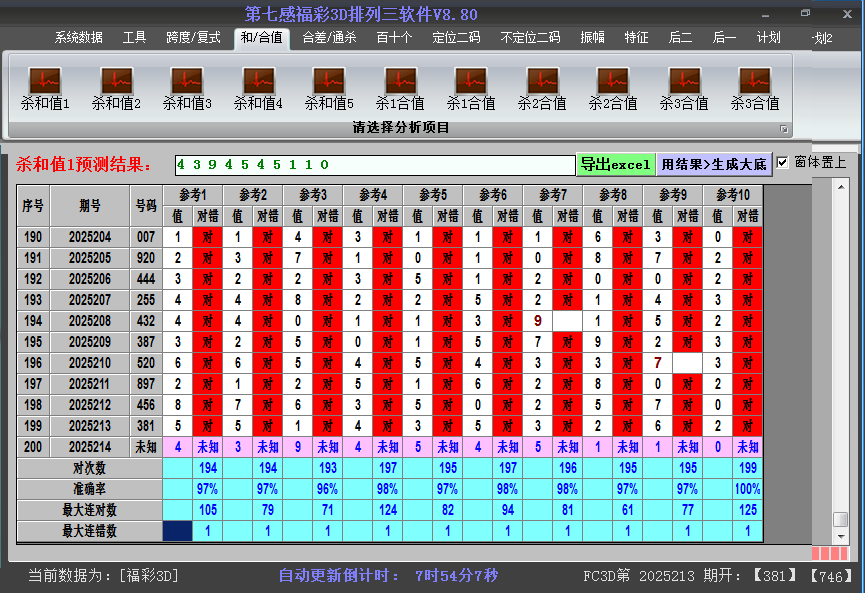The width and height of the screenshot is (865, 593).
Task: Select the 2025214 period cell
Action: pyautogui.click(x=90, y=447)
